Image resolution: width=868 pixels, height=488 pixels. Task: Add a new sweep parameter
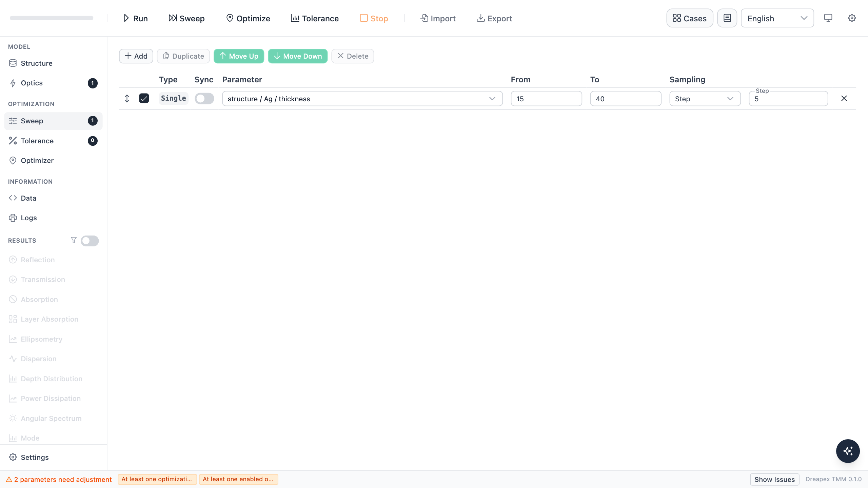coord(136,56)
